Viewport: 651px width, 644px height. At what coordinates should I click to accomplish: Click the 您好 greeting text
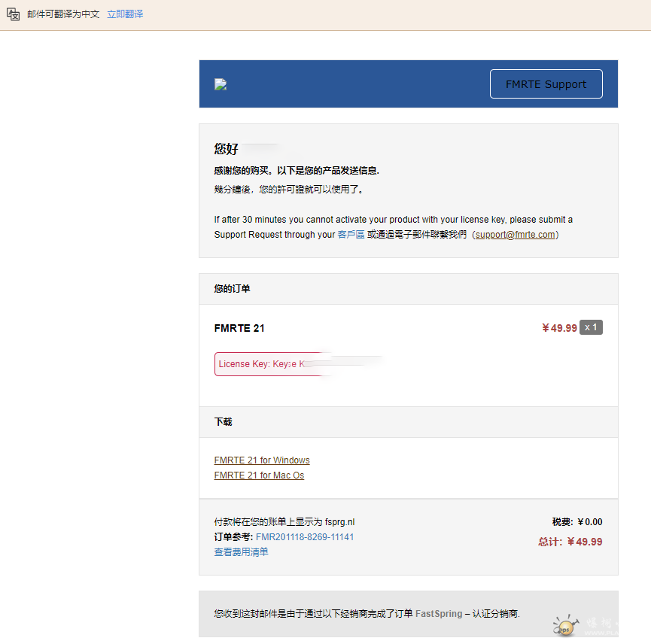pyautogui.click(x=227, y=148)
